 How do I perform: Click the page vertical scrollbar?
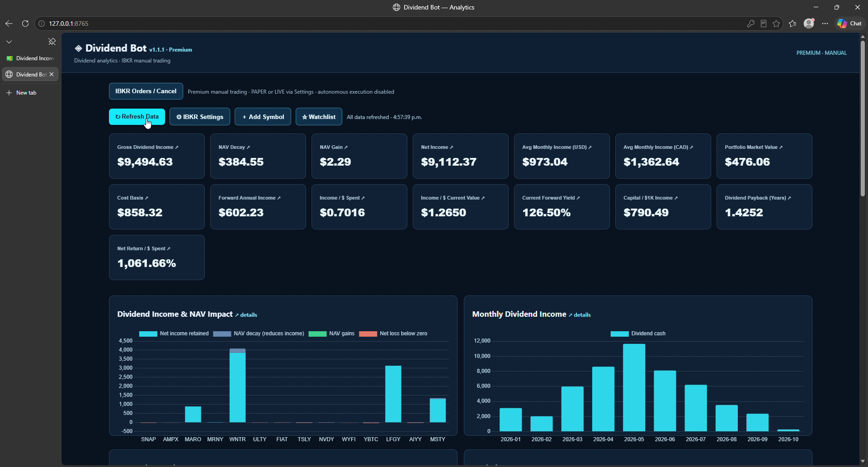click(863, 119)
